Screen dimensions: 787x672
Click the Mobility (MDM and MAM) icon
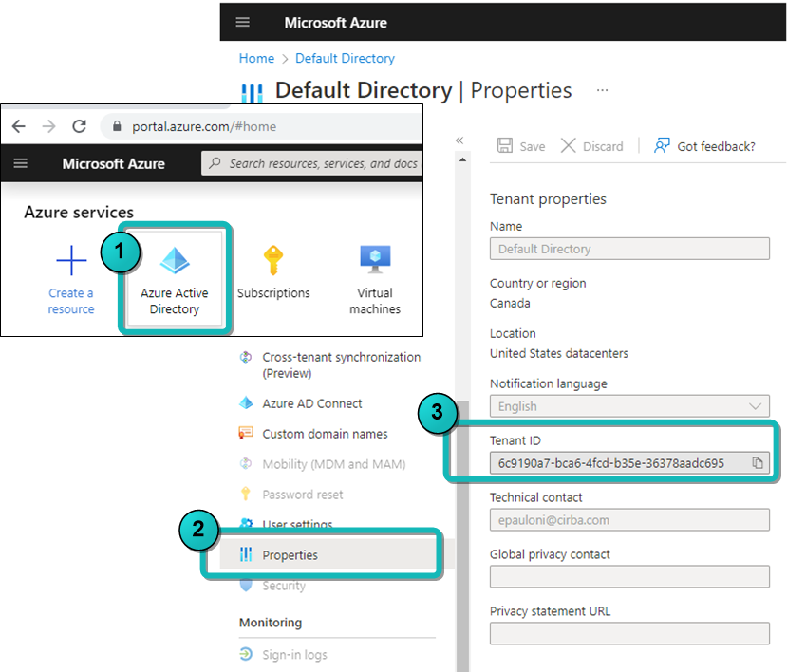pos(246,463)
